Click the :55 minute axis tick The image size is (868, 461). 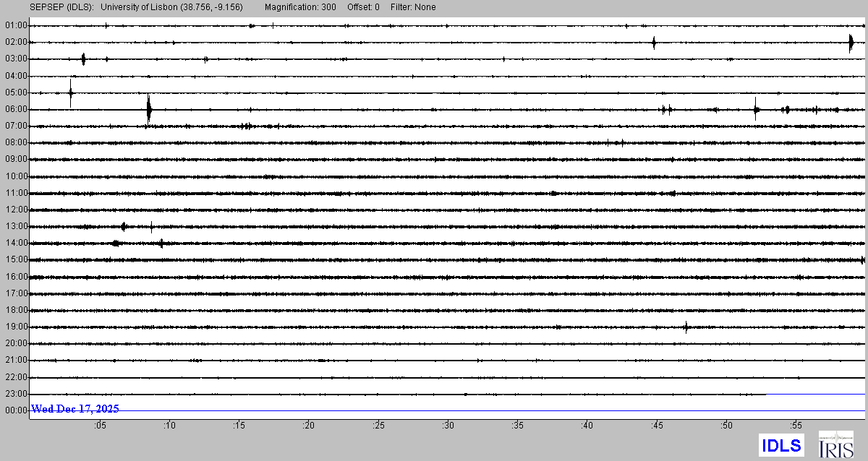point(796,426)
